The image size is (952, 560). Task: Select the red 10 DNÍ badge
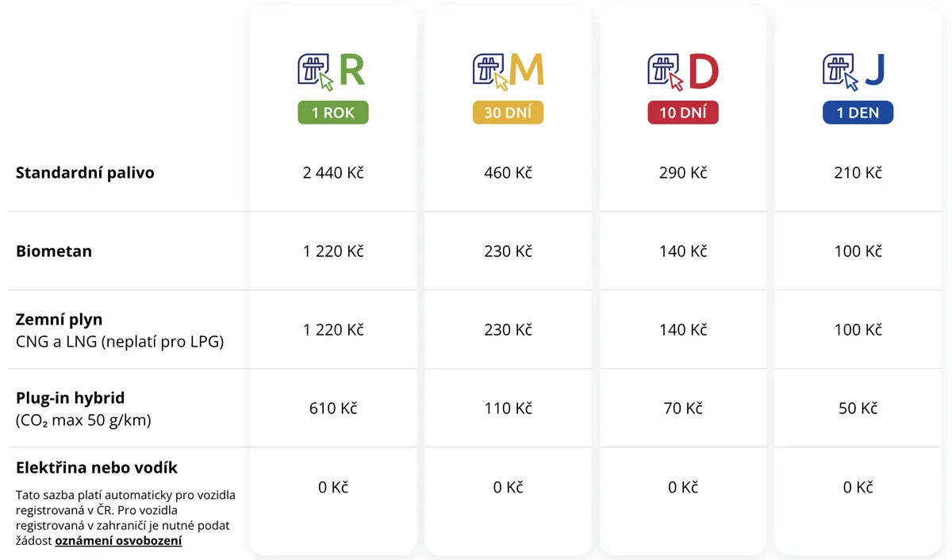(x=683, y=113)
